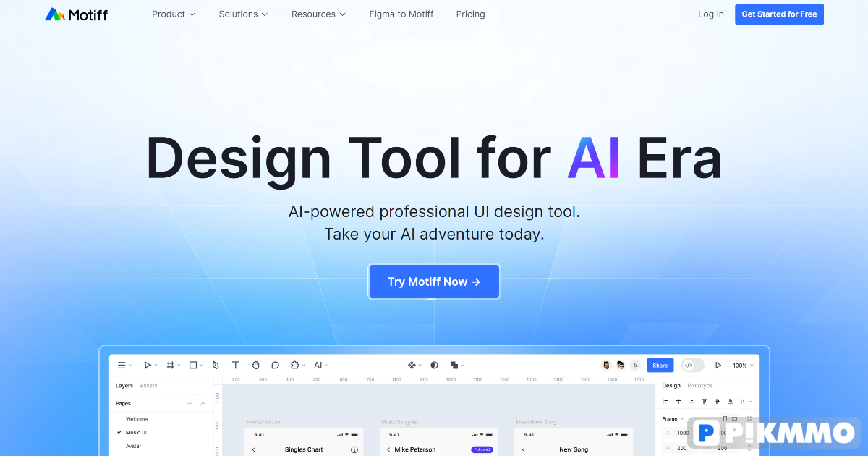Click align left icon in Design panel

[665, 401]
